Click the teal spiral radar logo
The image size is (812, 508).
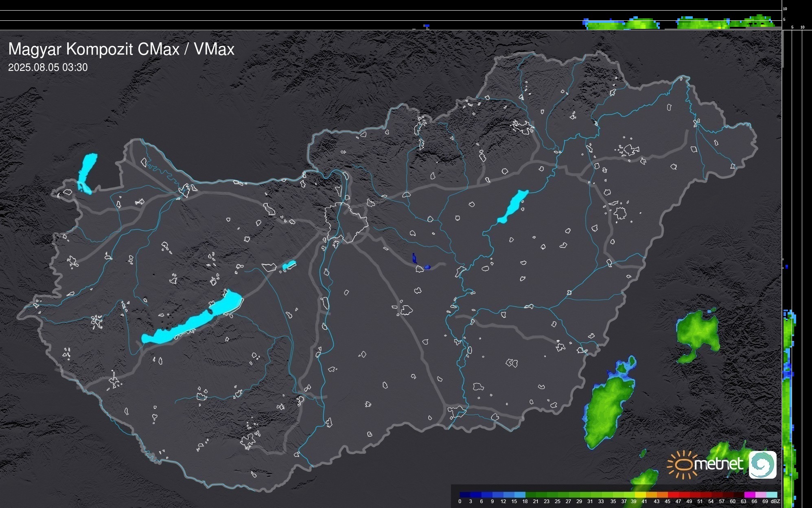(762, 464)
